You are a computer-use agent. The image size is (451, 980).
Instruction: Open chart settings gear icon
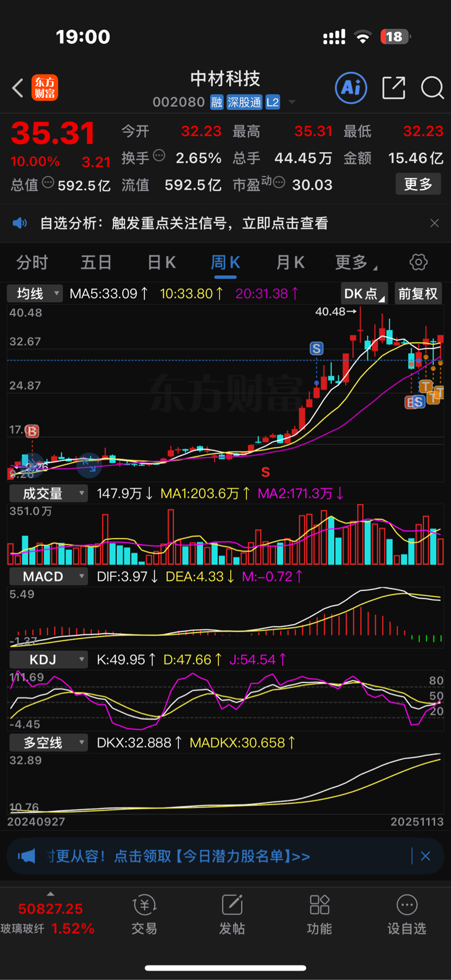tap(419, 262)
